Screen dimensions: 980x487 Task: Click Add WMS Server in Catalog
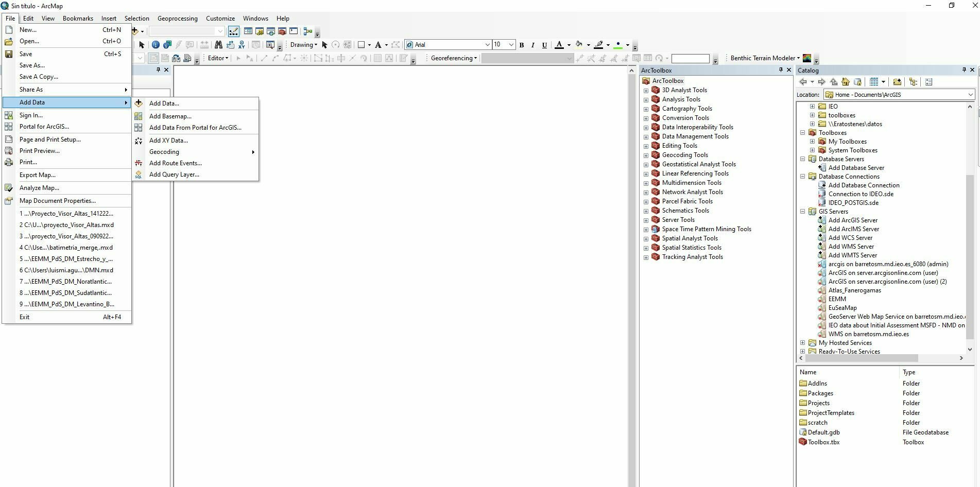point(851,247)
